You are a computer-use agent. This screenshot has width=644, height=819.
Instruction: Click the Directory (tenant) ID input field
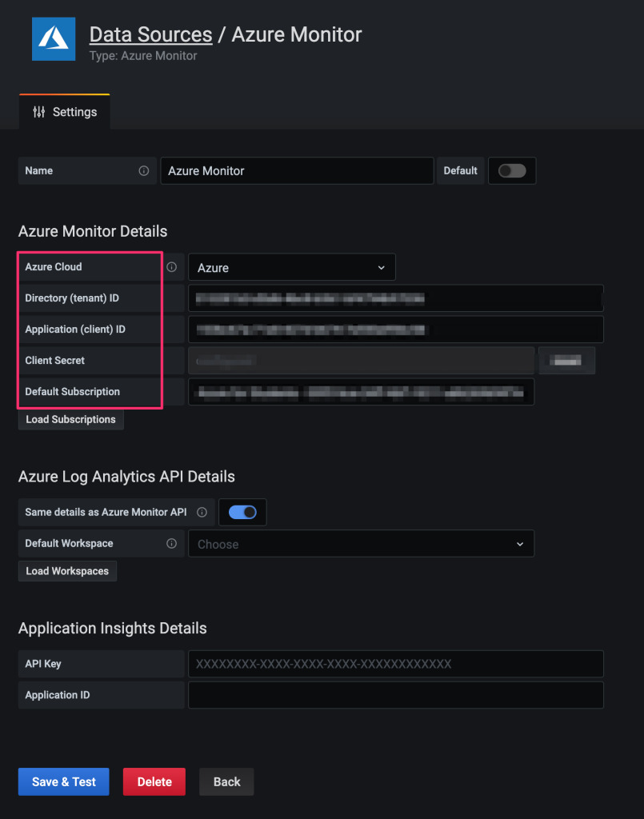pyautogui.click(x=396, y=298)
